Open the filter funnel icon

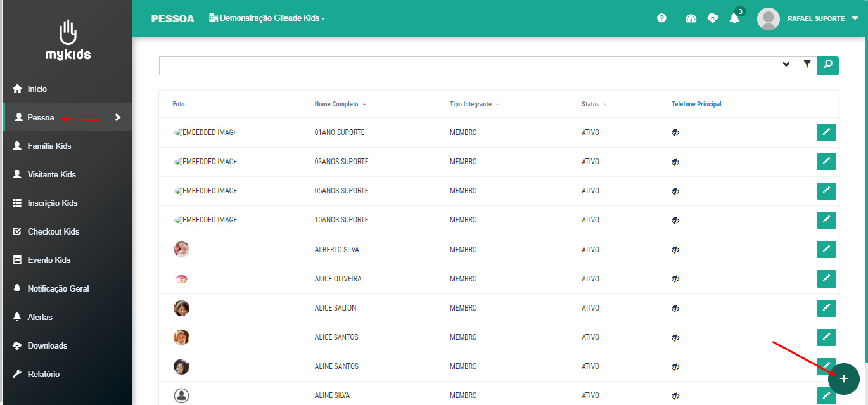(x=807, y=64)
